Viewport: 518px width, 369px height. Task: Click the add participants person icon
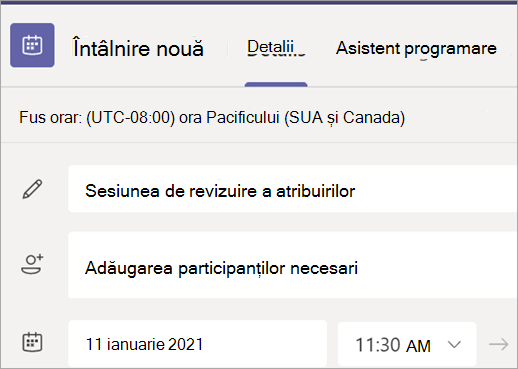pos(32,264)
